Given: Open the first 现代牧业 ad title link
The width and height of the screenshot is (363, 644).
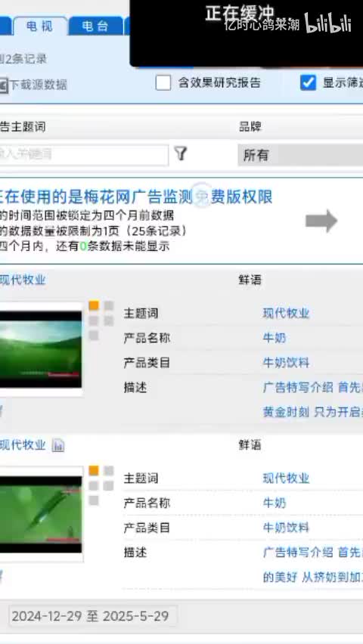Looking at the screenshot, I should [23, 280].
